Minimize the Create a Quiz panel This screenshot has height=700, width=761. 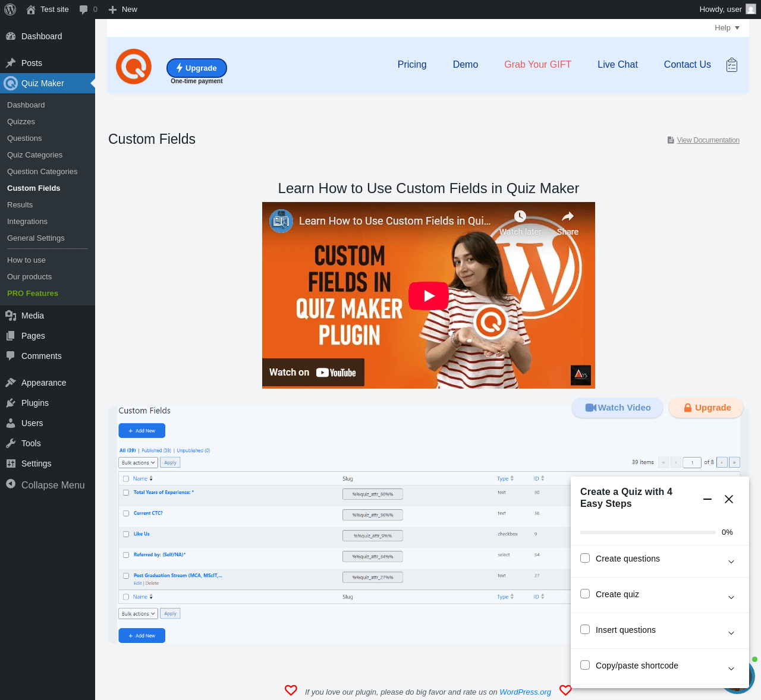(707, 499)
